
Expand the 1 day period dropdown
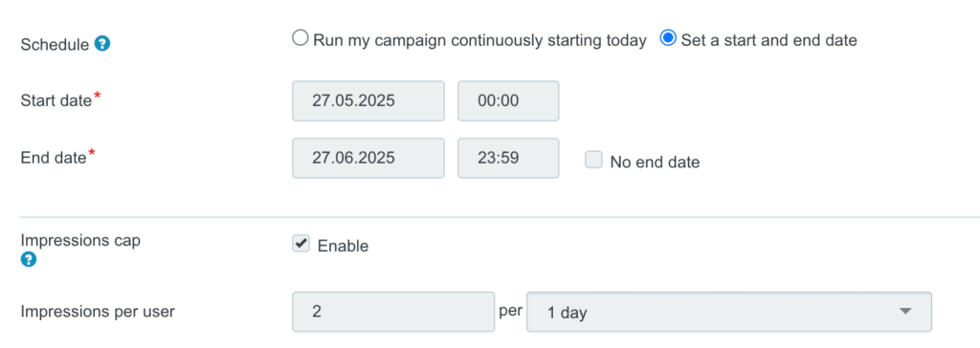(728, 312)
